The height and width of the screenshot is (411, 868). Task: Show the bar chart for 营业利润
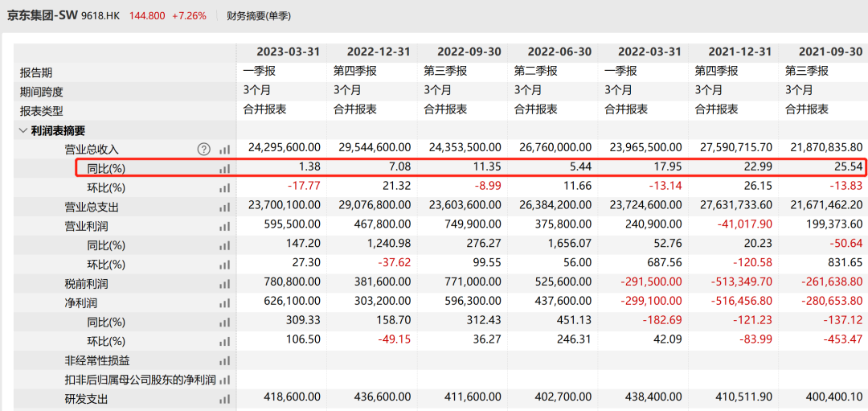tap(224, 226)
